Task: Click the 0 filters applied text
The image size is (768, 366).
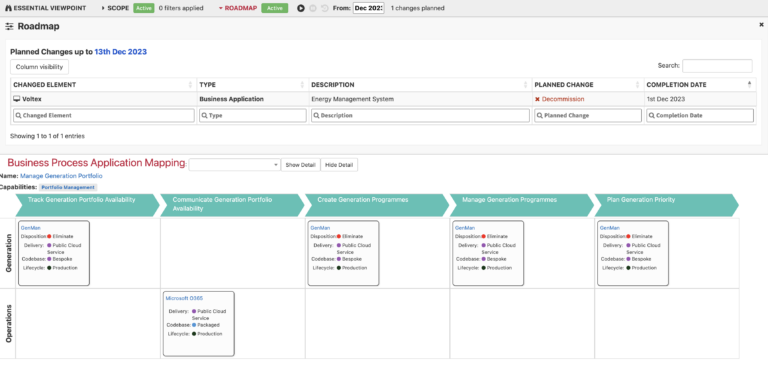Action: 181,8
